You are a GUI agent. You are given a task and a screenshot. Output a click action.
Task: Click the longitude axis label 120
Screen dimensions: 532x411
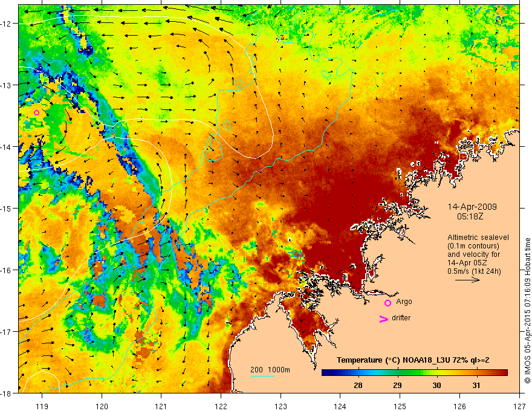[102, 406]
